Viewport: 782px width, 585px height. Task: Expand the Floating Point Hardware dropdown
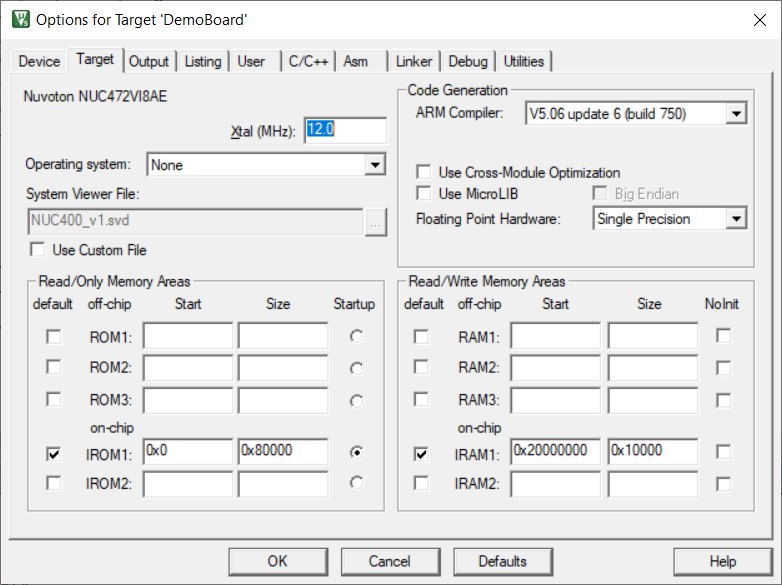736,218
